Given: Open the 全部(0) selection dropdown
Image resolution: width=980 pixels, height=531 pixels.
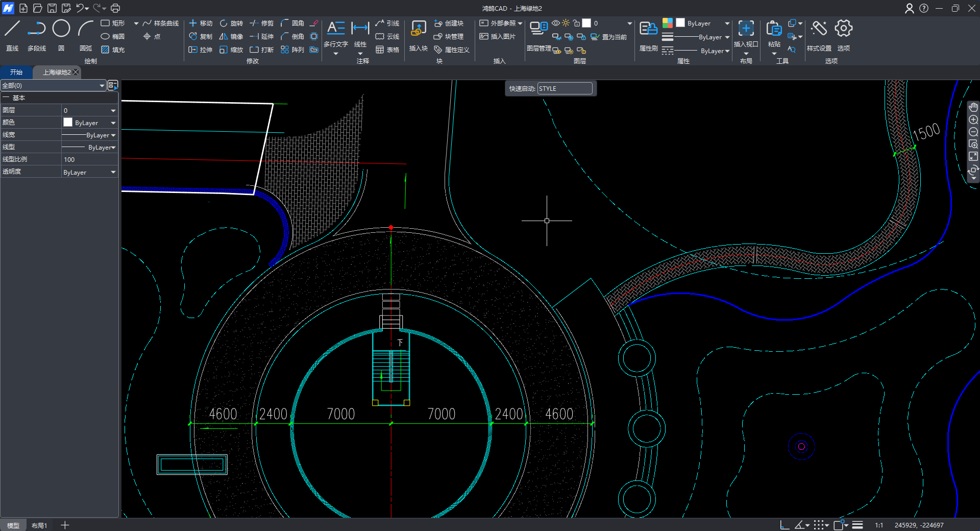Looking at the screenshot, I should [x=102, y=86].
